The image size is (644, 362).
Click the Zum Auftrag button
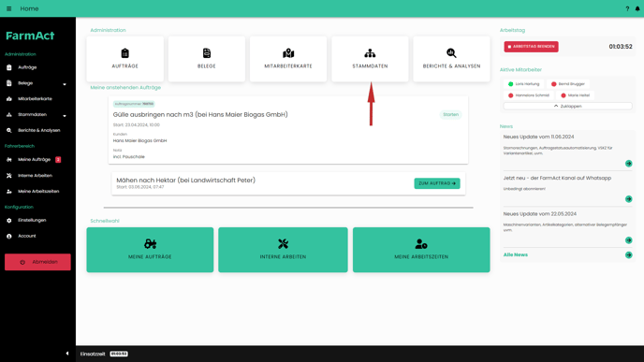point(437,183)
